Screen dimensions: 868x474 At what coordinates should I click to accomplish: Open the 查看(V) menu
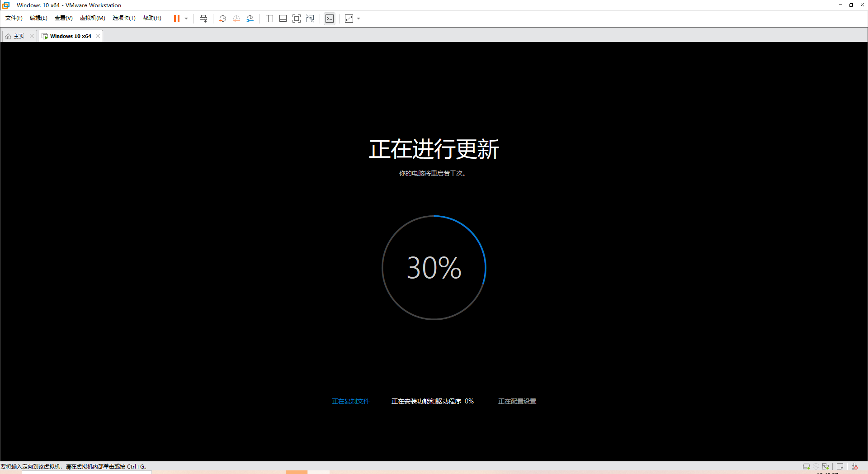tap(63, 18)
